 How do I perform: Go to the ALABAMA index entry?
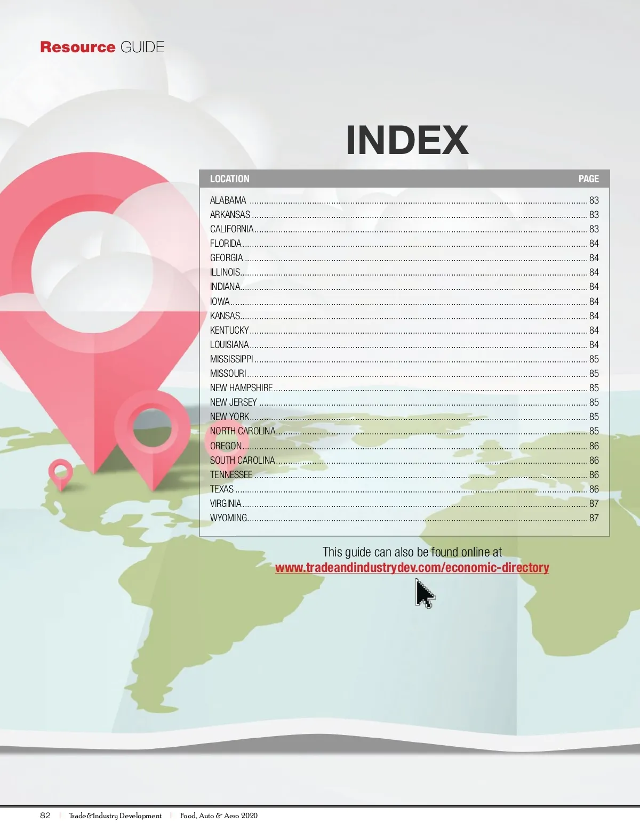[x=228, y=200]
